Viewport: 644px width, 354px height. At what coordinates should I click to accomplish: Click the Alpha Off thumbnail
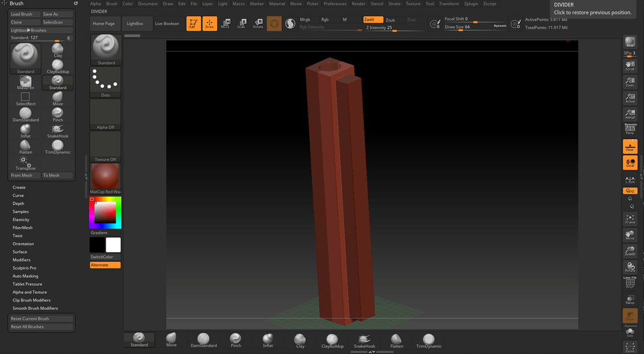point(106,114)
